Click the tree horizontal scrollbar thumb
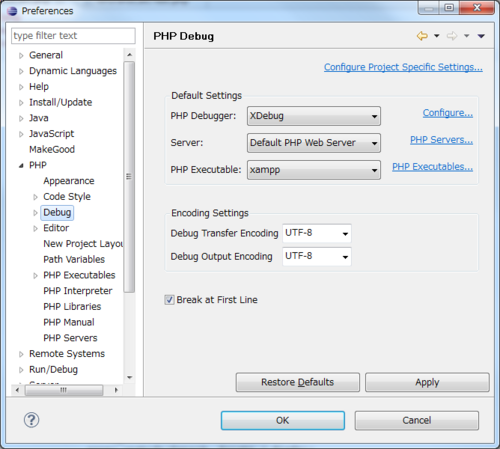Viewport: 500px width, 449px height. coord(64,390)
